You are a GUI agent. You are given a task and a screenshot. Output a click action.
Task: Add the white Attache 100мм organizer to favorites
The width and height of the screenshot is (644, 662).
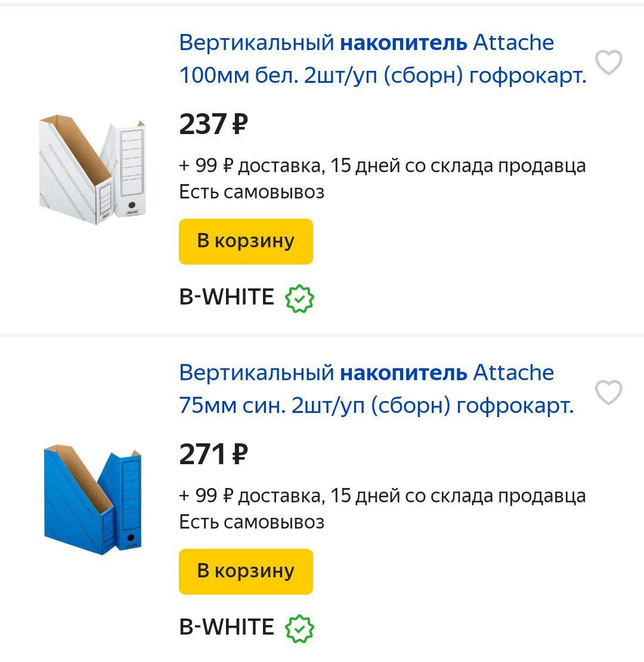609,62
